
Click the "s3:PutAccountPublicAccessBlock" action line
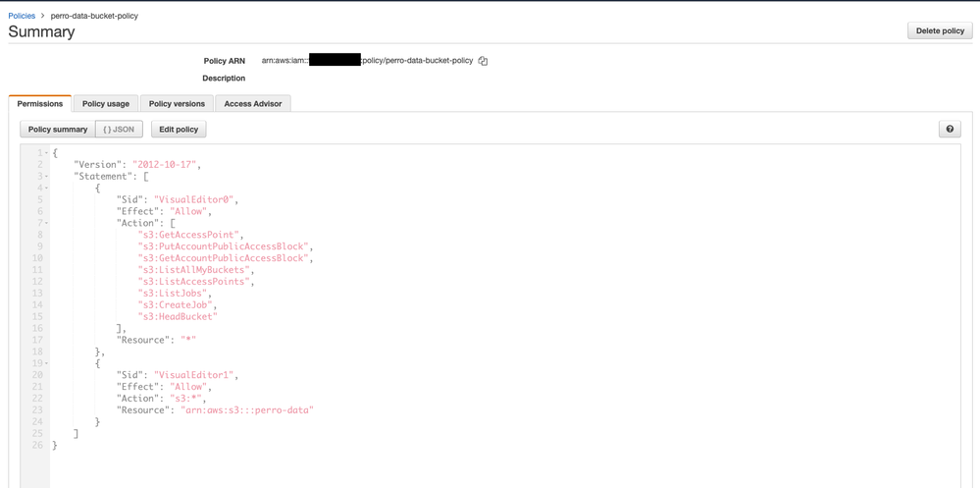click(x=225, y=246)
